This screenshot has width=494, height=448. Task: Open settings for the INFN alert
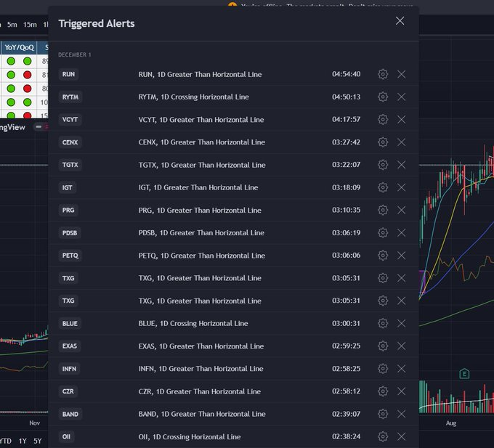coord(383,369)
